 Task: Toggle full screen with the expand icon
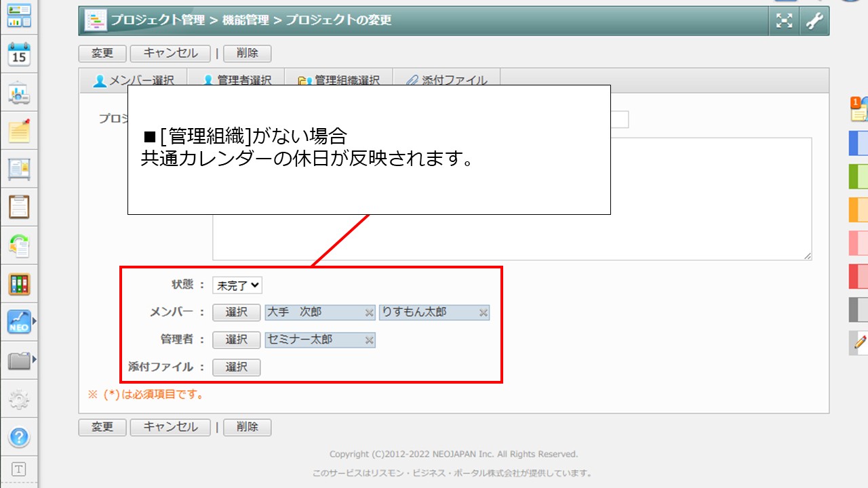click(784, 21)
